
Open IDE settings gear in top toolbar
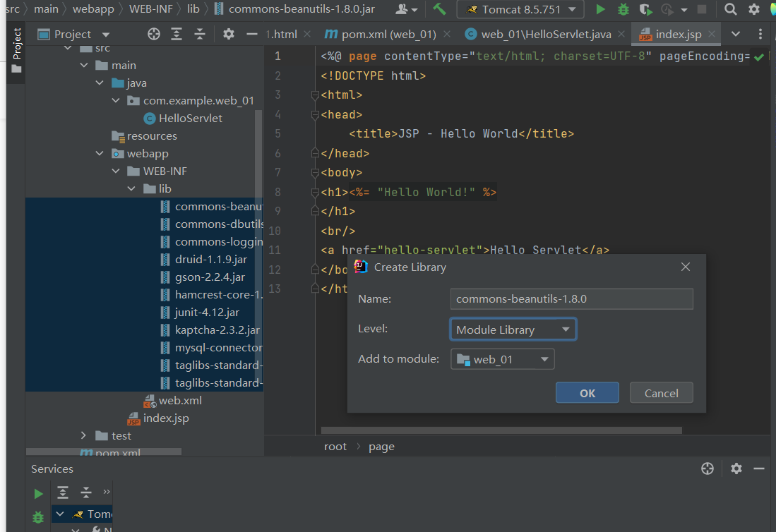coord(753,9)
